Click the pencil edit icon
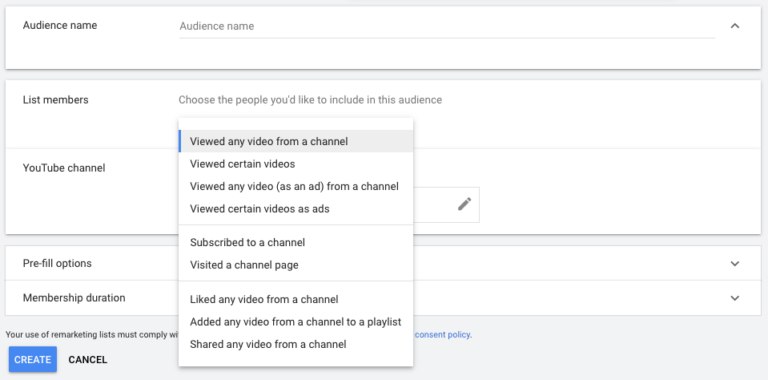 464,204
